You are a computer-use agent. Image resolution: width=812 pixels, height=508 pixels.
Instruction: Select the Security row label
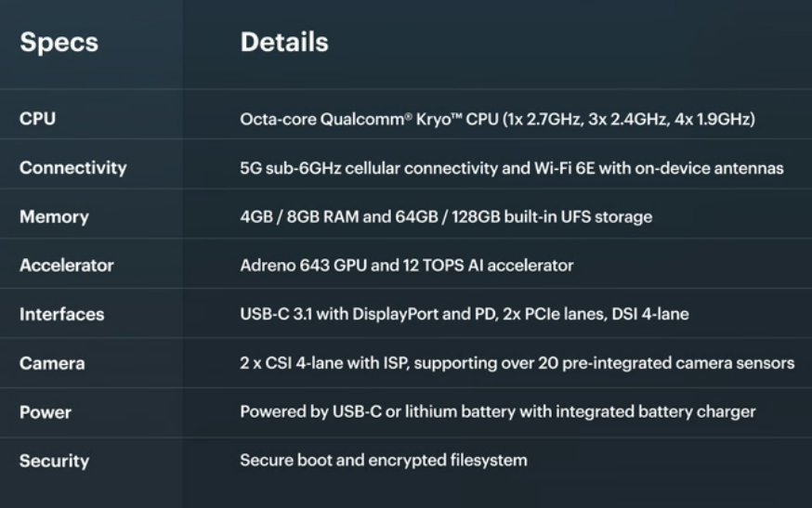pos(54,461)
